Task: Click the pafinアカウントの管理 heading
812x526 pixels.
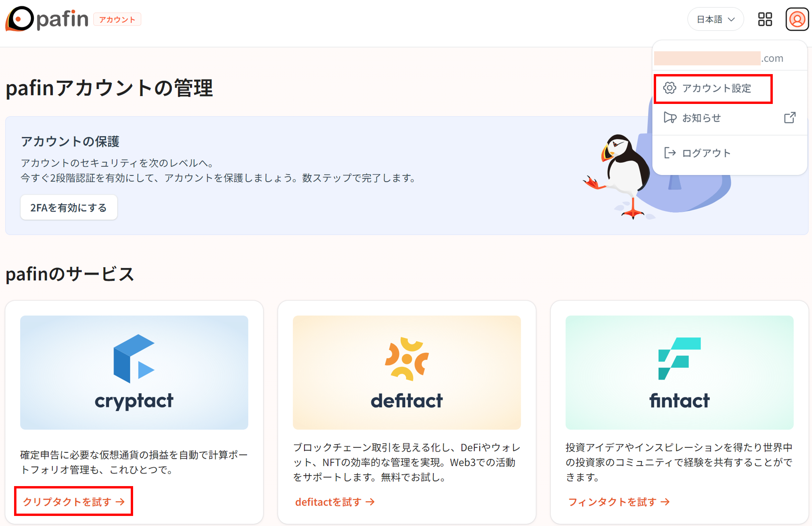Action: click(109, 89)
